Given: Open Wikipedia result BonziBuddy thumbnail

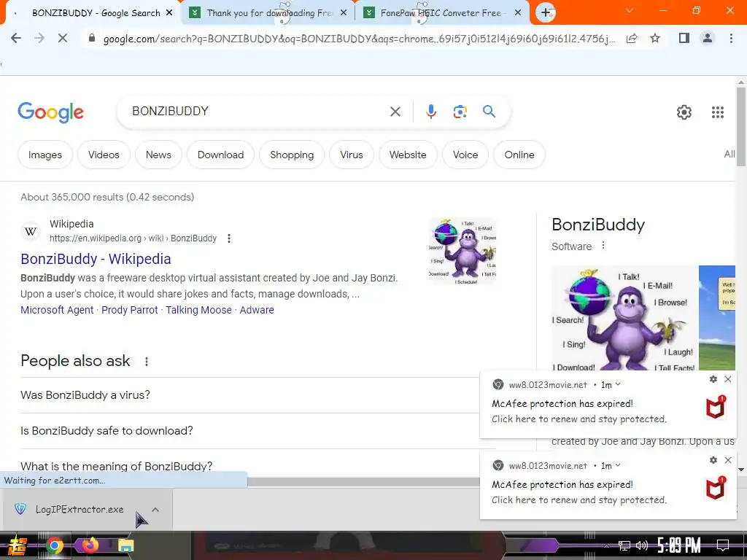Looking at the screenshot, I should (462, 251).
